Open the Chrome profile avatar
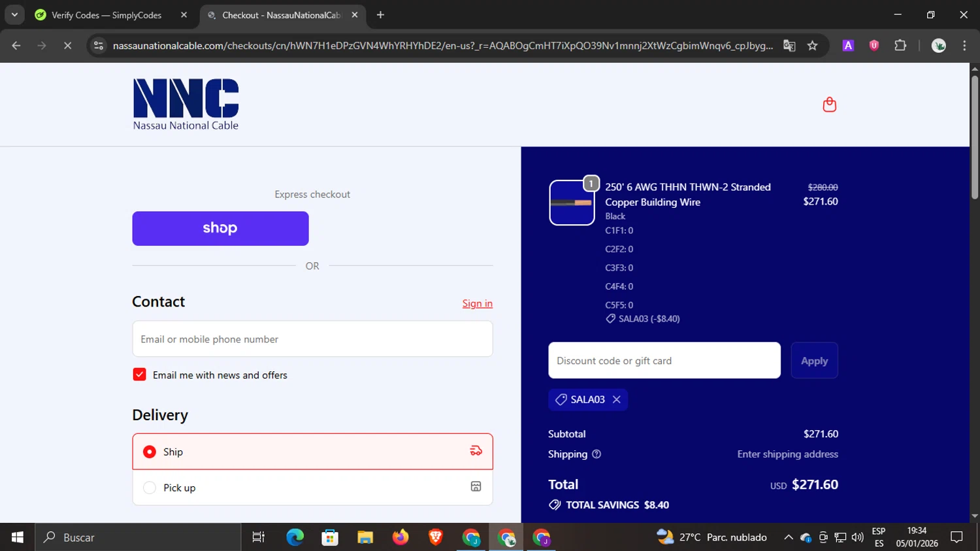The height and width of the screenshot is (551, 980). (938, 46)
